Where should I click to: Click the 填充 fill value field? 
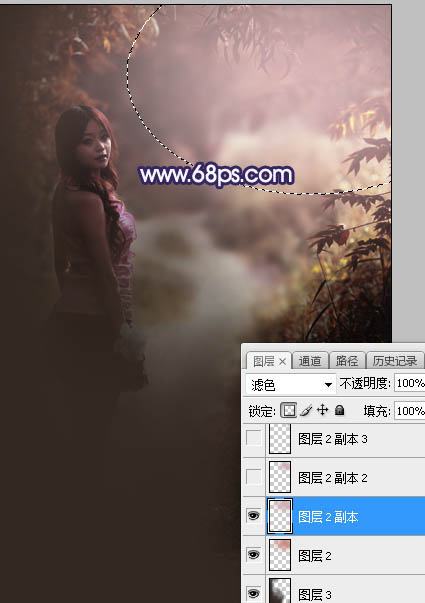(x=410, y=411)
